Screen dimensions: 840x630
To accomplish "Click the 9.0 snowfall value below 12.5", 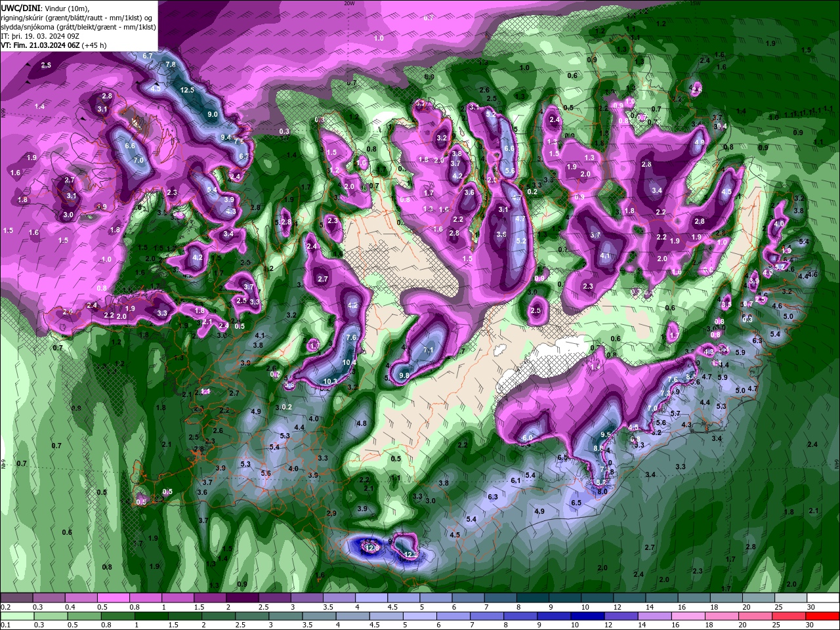I will (x=213, y=114).
